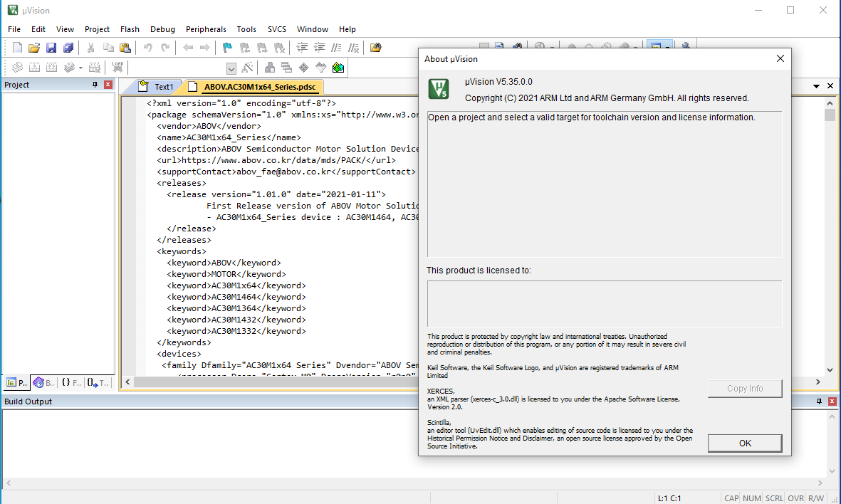The height and width of the screenshot is (504, 841).
Task: Open the Peripherals menu
Action: (206, 29)
